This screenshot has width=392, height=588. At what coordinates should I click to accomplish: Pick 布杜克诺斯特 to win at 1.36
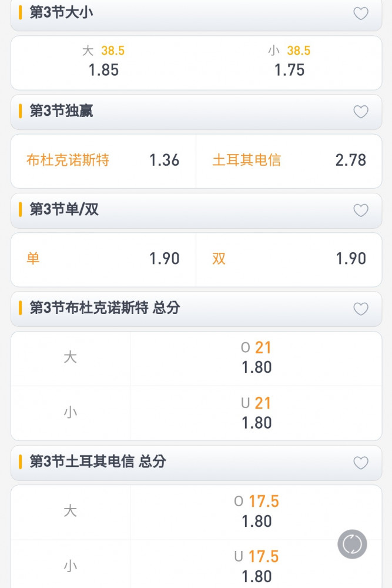click(103, 161)
